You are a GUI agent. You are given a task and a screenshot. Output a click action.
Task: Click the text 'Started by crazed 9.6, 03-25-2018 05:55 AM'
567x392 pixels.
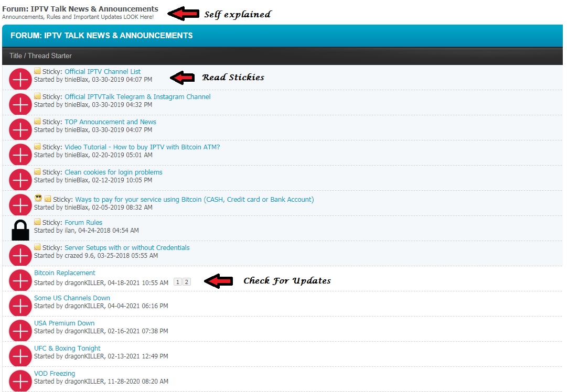click(x=96, y=255)
